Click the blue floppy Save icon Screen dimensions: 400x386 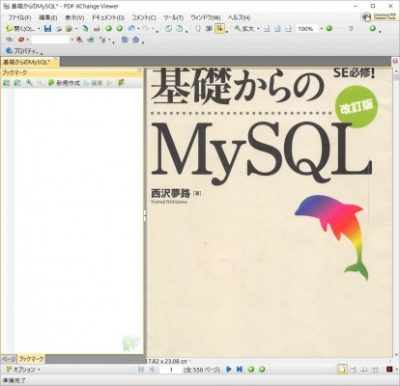[x=48, y=29]
